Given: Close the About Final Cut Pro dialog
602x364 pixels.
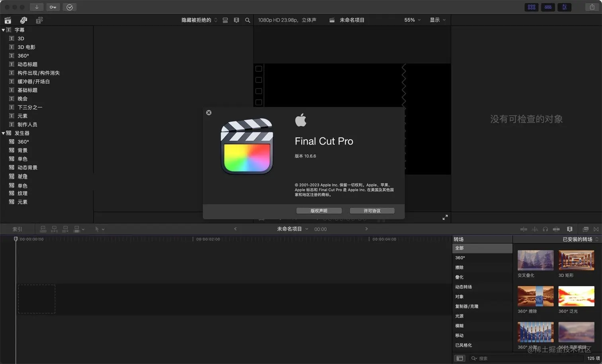Looking at the screenshot, I should click(x=209, y=113).
